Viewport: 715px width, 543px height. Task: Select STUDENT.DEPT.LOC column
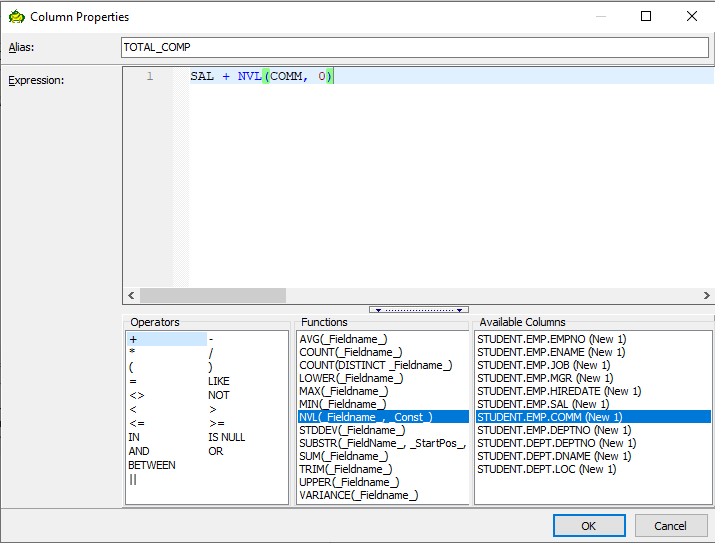point(547,469)
